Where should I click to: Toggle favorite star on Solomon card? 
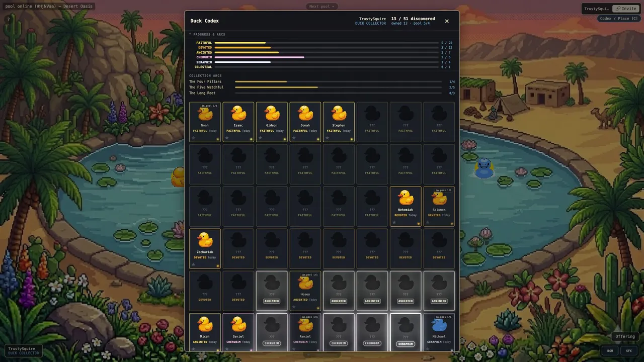tap(428, 222)
